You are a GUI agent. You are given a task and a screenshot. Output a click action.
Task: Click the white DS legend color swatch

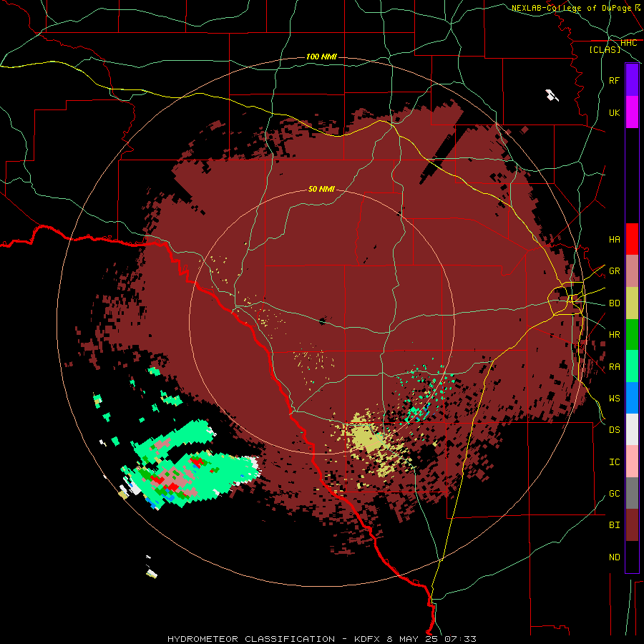(632, 429)
